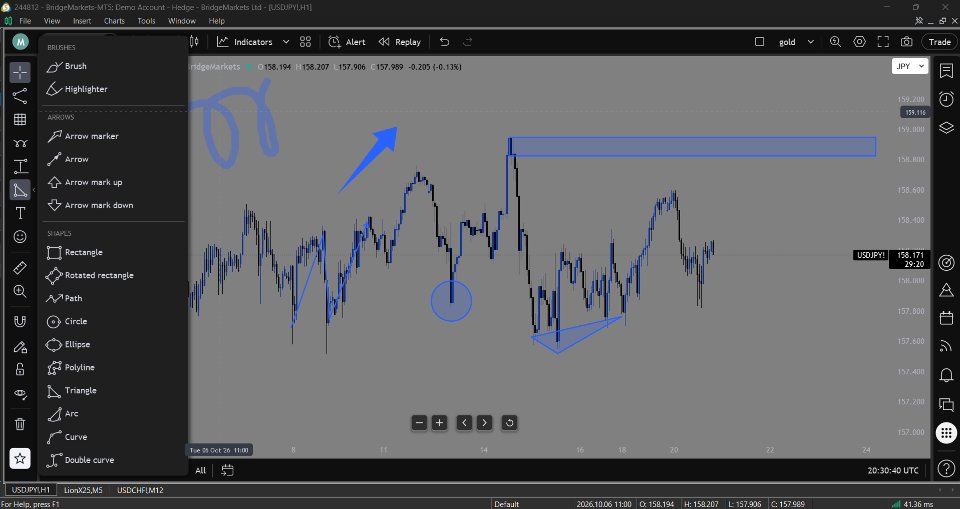Expand the Indicators dropdown arrow

[285, 42]
